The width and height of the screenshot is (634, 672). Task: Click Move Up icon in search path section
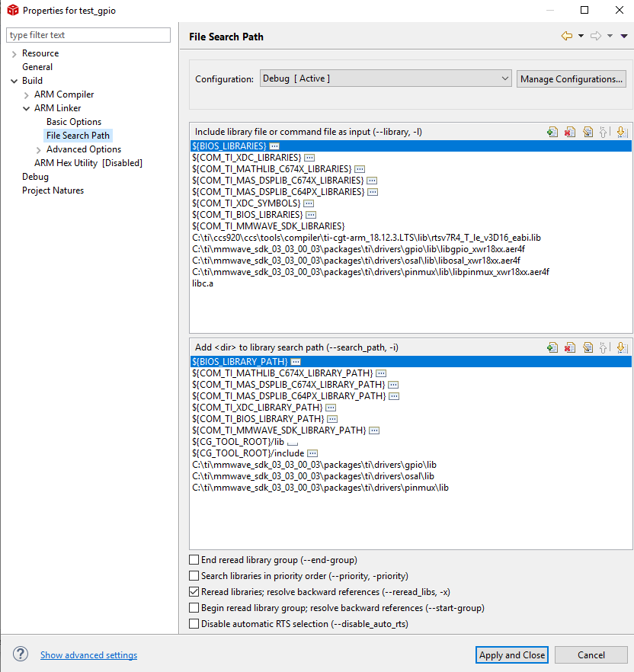click(x=604, y=347)
